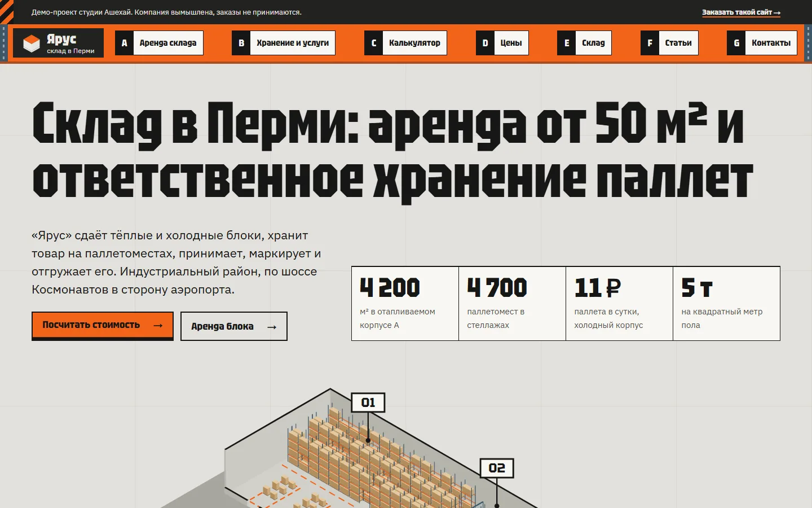
Task: Click the 5 т на квадратный метр card
Action: [x=726, y=304]
